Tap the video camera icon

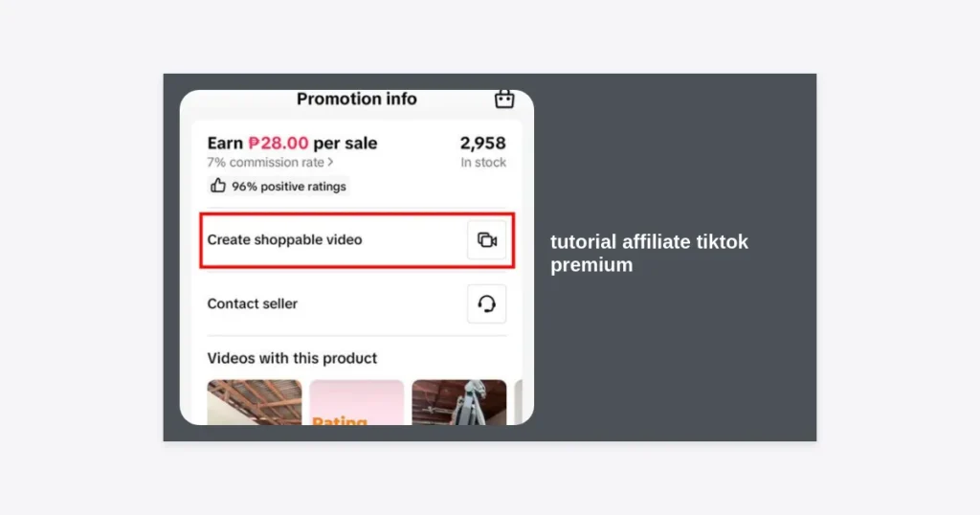[x=487, y=240]
